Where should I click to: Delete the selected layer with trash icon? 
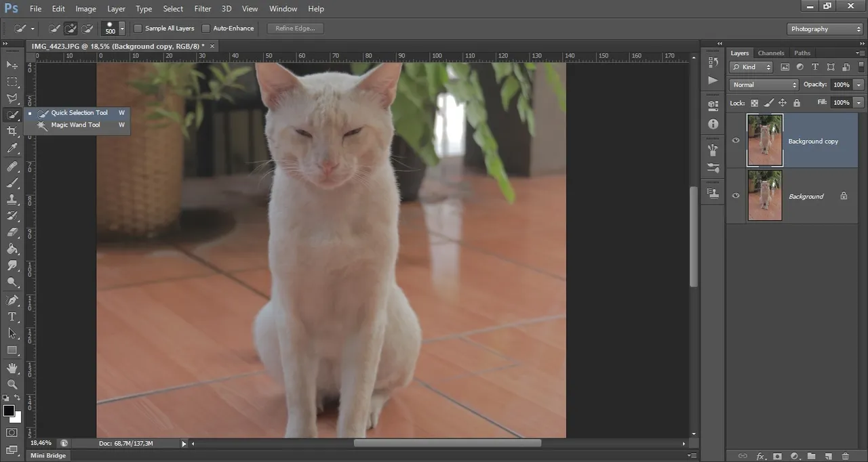[x=845, y=457]
